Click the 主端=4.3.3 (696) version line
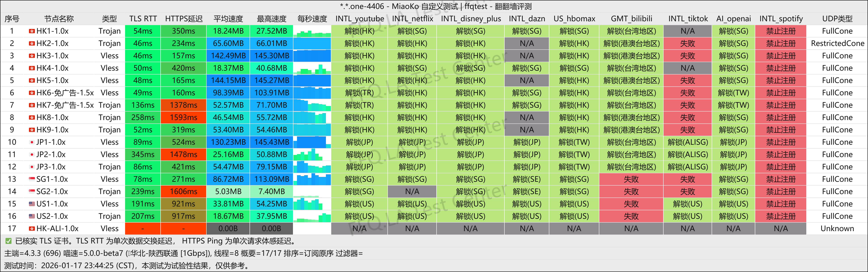The image size is (868, 272). 184,253
